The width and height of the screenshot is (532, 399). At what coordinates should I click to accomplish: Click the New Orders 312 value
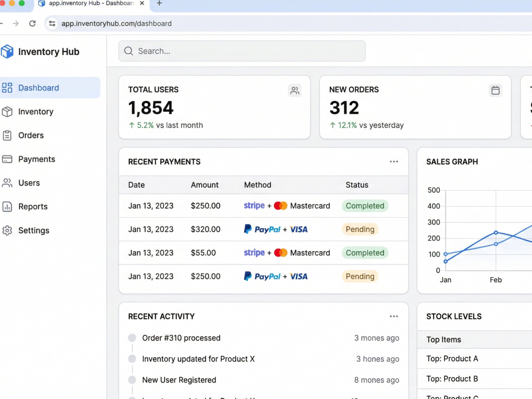[344, 108]
